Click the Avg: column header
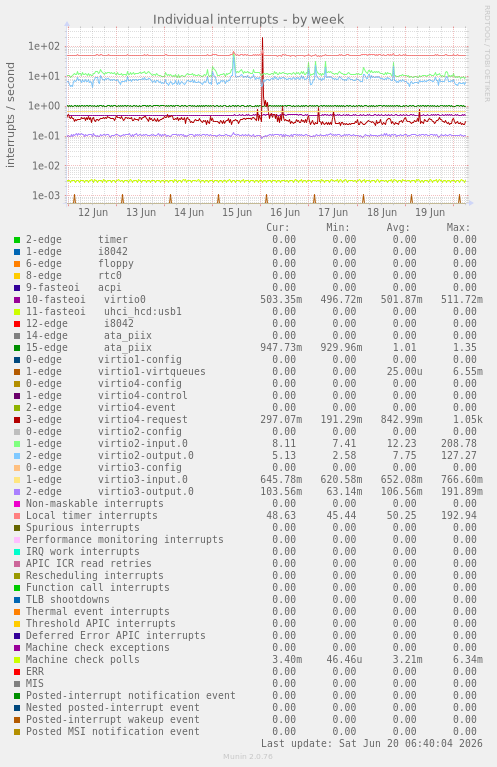Image resolution: width=497 pixels, height=767 pixels. pyautogui.click(x=398, y=227)
